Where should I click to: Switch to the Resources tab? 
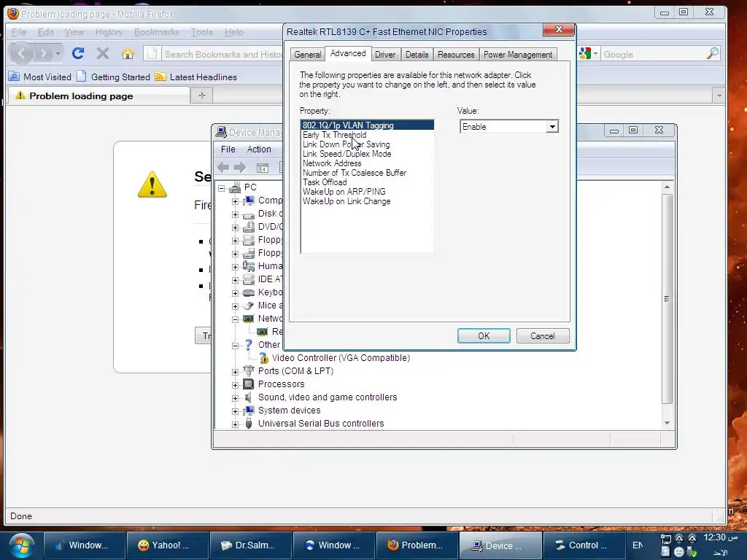click(456, 54)
